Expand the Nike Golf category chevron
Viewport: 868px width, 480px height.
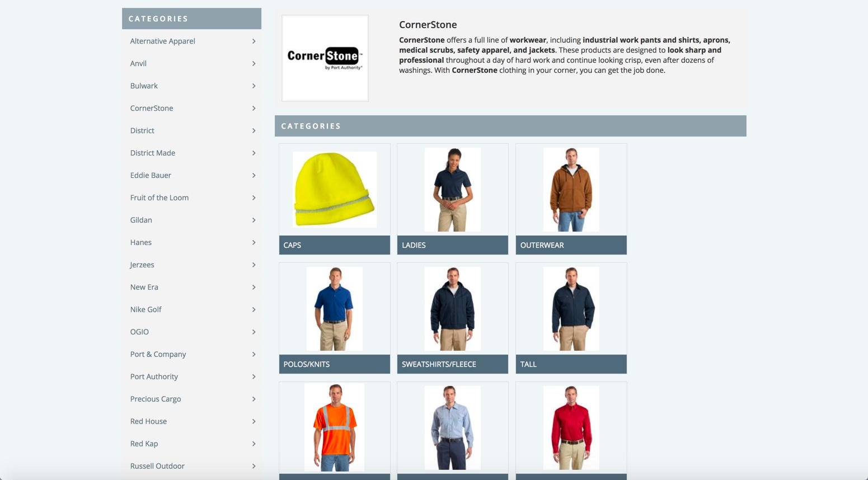click(254, 309)
